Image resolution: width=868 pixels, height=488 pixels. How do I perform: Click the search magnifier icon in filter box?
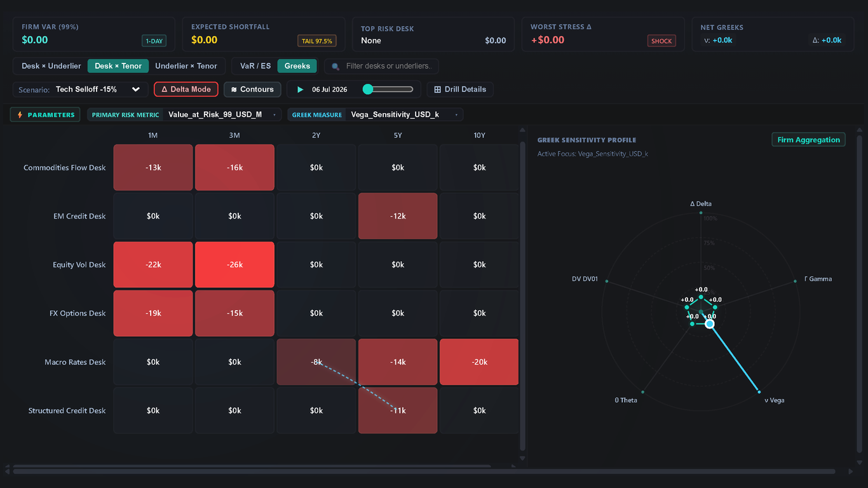(336, 66)
